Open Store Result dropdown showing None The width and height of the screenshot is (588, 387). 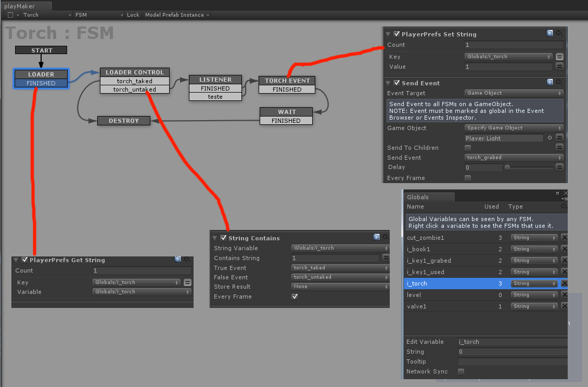tap(340, 287)
